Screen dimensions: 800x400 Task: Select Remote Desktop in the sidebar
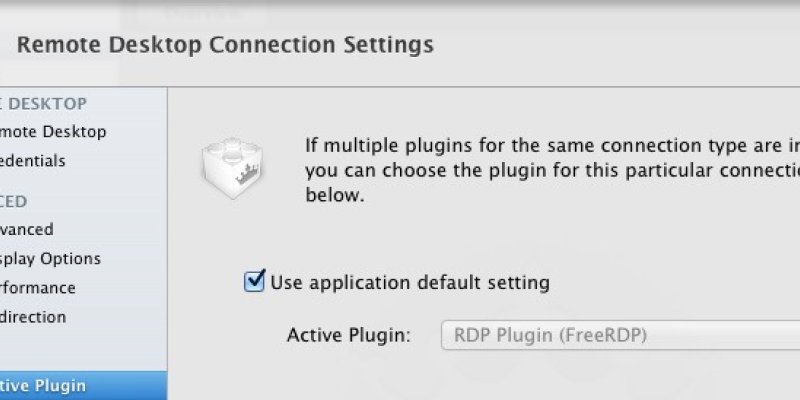[54, 132]
